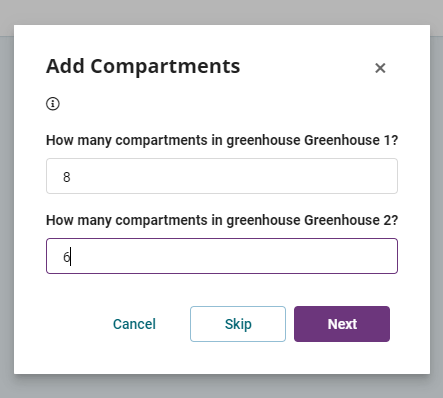This screenshot has width=443, height=398.
Task: Click the value 6 in the second field
Action: (66, 257)
